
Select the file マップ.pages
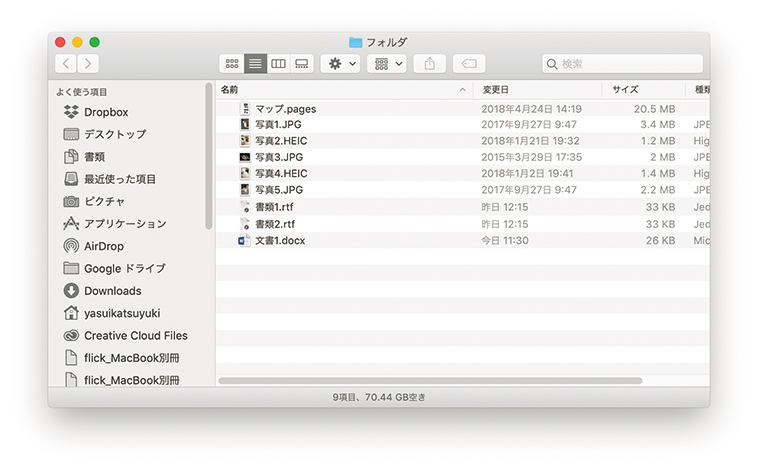pos(285,108)
